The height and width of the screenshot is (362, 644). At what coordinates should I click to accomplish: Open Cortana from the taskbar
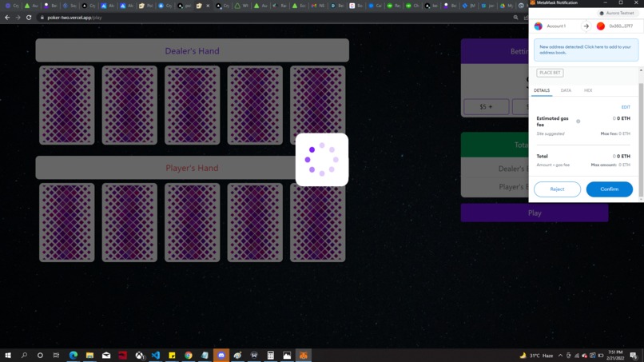(40, 355)
